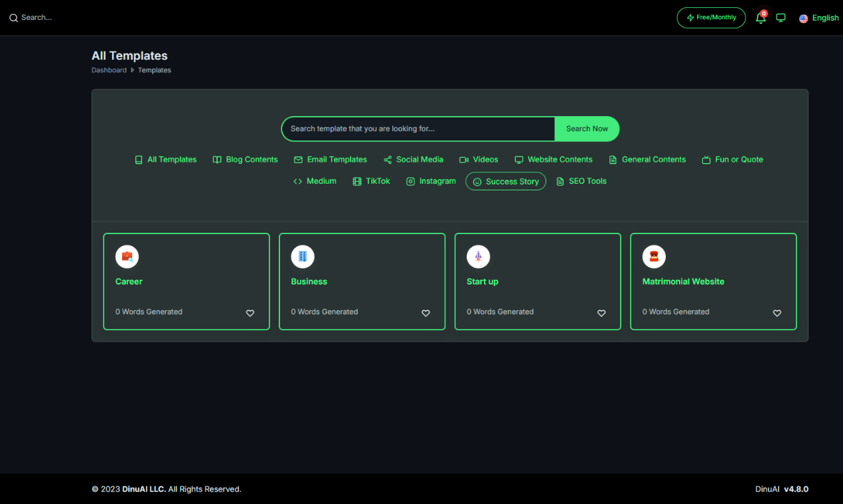Select the Email Templates category
Image resolution: width=843 pixels, height=504 pixels.
pos(331,160)
